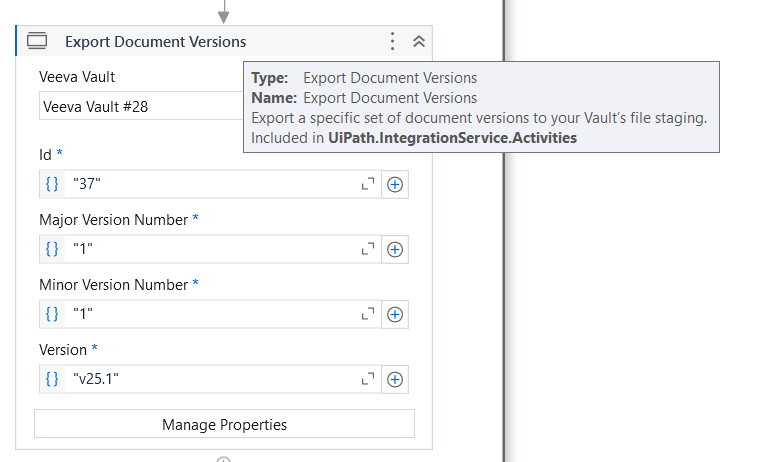
Task: Click the Minor Version Number label
Action: [x=113, y=285]
